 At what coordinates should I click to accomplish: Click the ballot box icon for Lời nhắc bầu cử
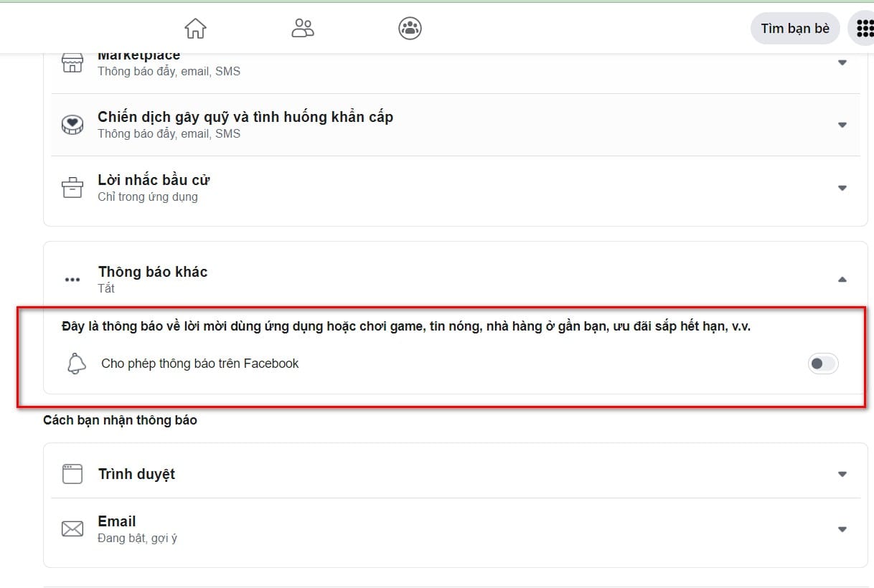coord(72,188)
